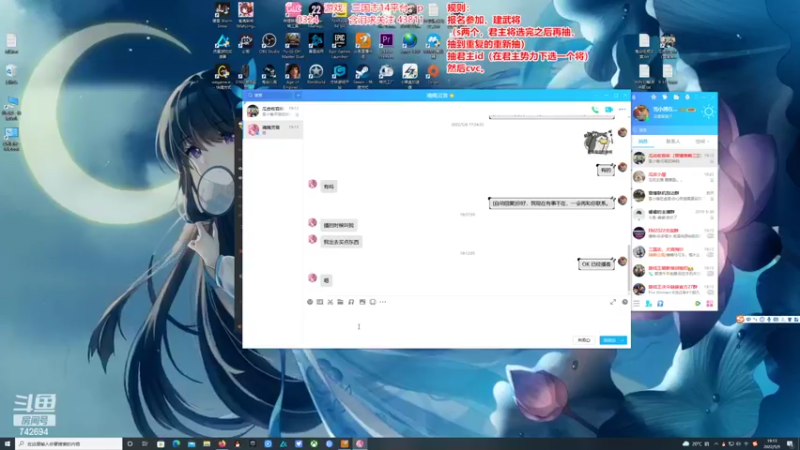Open Task View on the taskbar
The width and height of the screenshot is (800, 450).
pos(145,444)
